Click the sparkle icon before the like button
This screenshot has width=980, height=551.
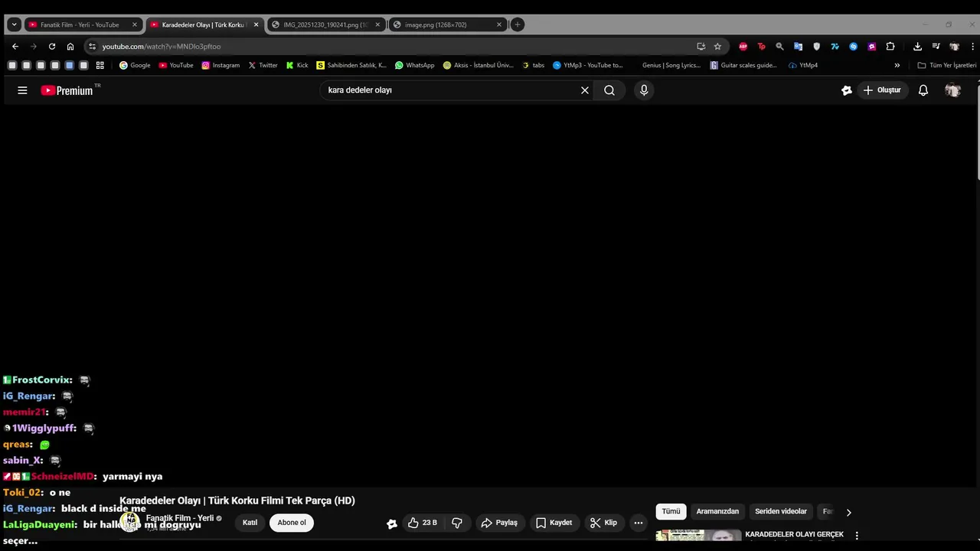click(x=392, y=523)
